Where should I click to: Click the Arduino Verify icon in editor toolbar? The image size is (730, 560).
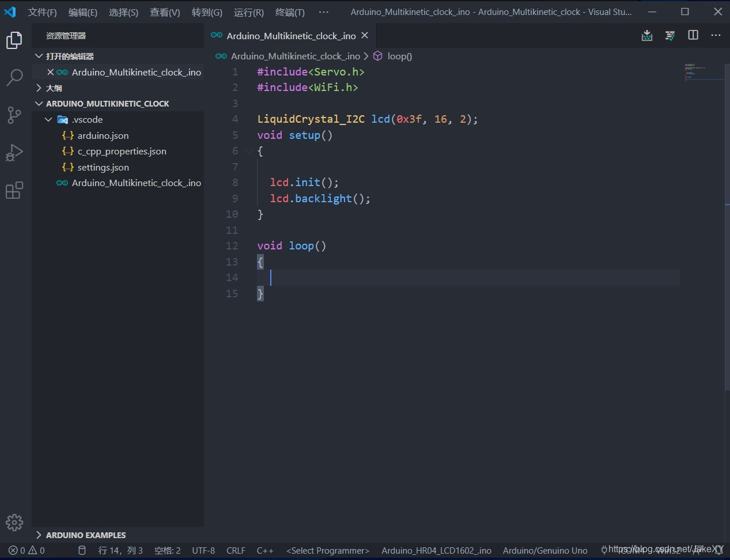click(x=670, y=36)
